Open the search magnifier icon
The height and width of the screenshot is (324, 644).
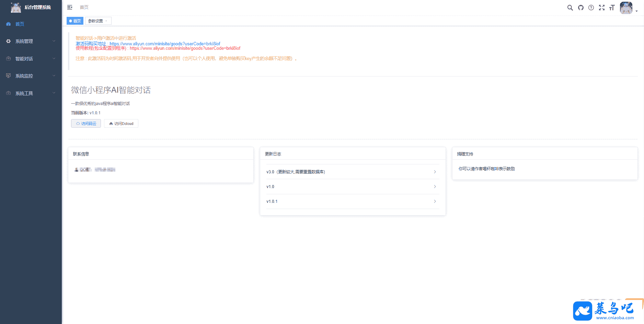[x=570, y=8]
